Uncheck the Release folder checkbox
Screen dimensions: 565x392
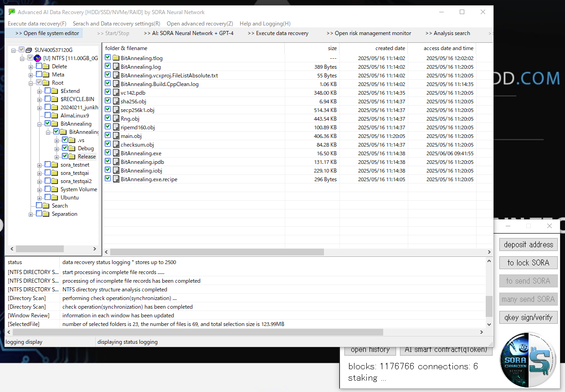coord(65,156)
